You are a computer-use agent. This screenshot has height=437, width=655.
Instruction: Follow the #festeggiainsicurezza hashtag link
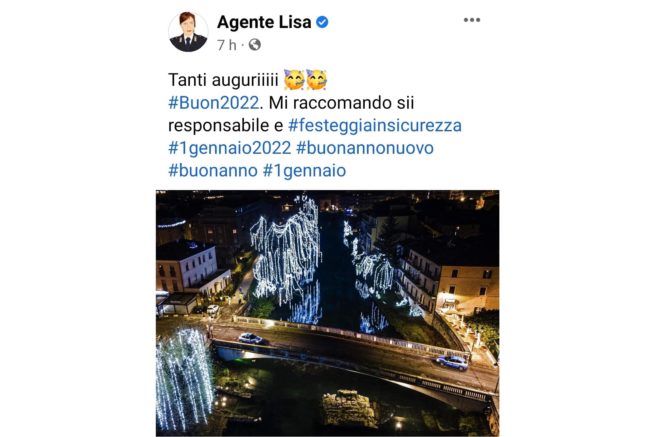tap(375, 125)
